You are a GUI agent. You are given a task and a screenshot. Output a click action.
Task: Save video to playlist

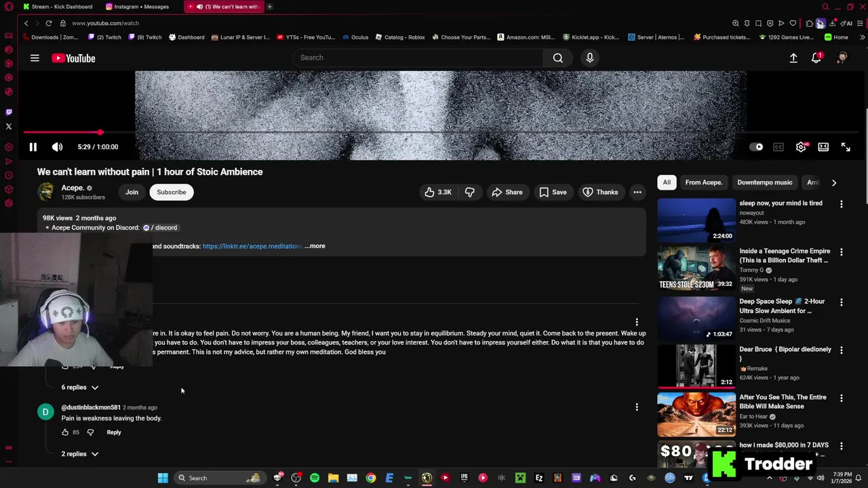coord(553,192)
